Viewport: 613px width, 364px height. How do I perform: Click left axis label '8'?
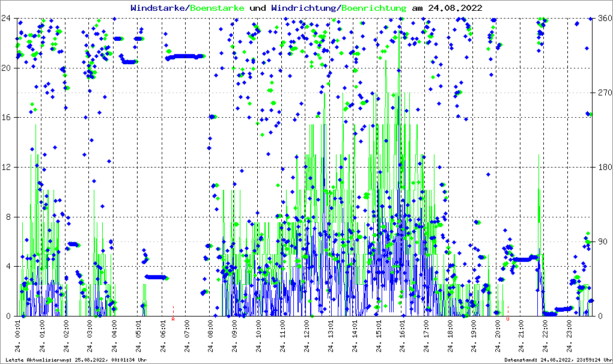pyautogui.click(x=8, y=217)
